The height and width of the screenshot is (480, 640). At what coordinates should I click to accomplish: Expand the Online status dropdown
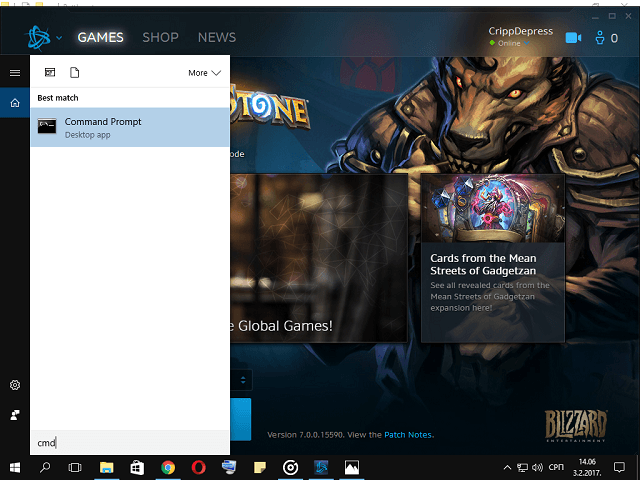pyautogui.click(x=527, y=43)
